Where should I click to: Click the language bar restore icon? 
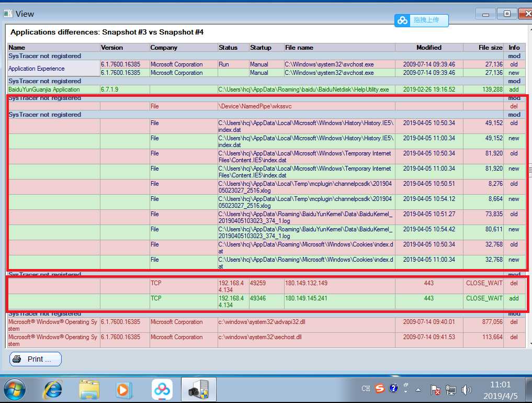coord(406,385)
